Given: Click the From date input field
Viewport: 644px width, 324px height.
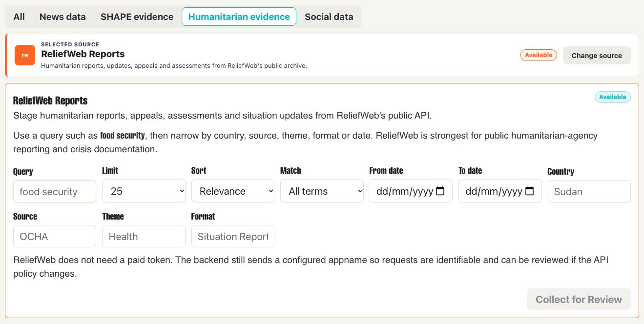Looking at the screenshot, I should pyautogui.click(x=411, y=191).
